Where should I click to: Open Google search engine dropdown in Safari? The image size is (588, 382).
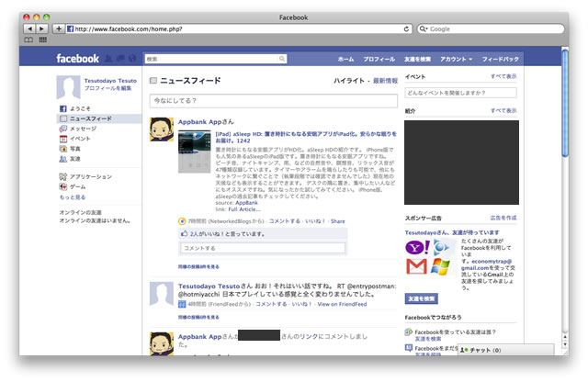point(424,28)
